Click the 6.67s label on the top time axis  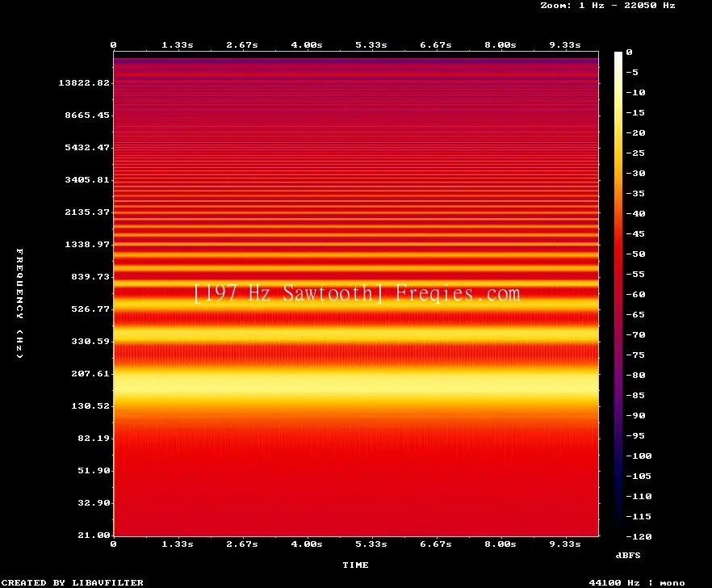tap(435, 45)
